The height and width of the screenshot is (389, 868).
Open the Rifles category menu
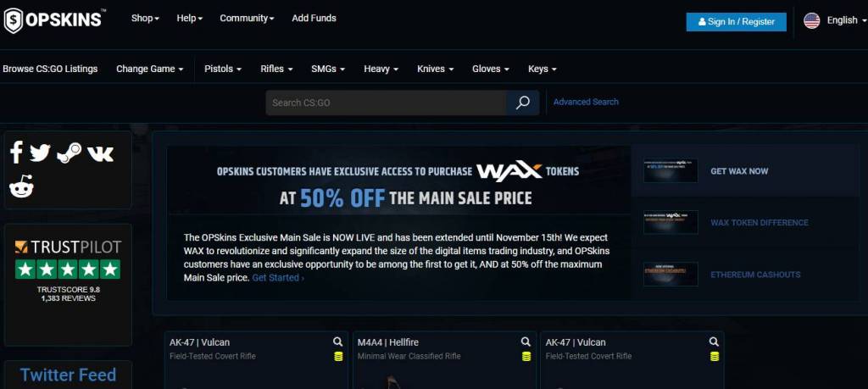[x=276, y=69]
